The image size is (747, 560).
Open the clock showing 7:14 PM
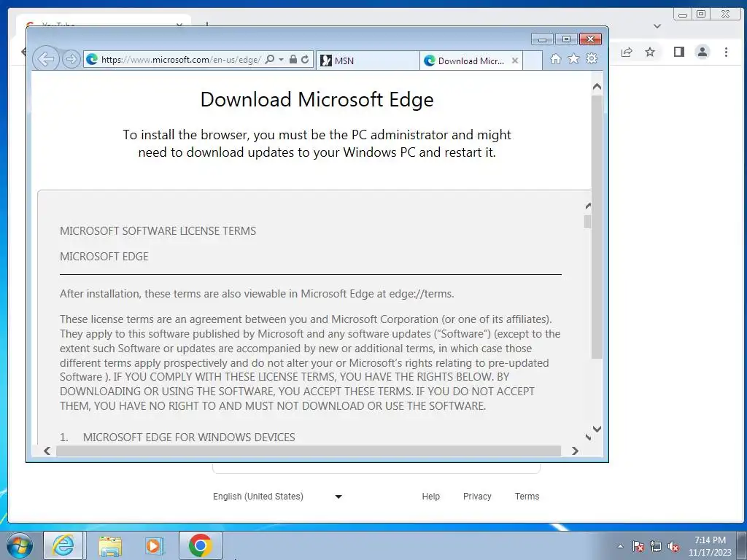click(710, 546)
